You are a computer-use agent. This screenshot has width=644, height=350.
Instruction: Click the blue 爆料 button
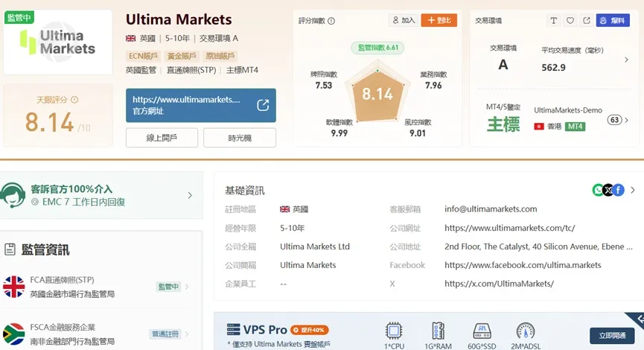[x=613, y=21]
